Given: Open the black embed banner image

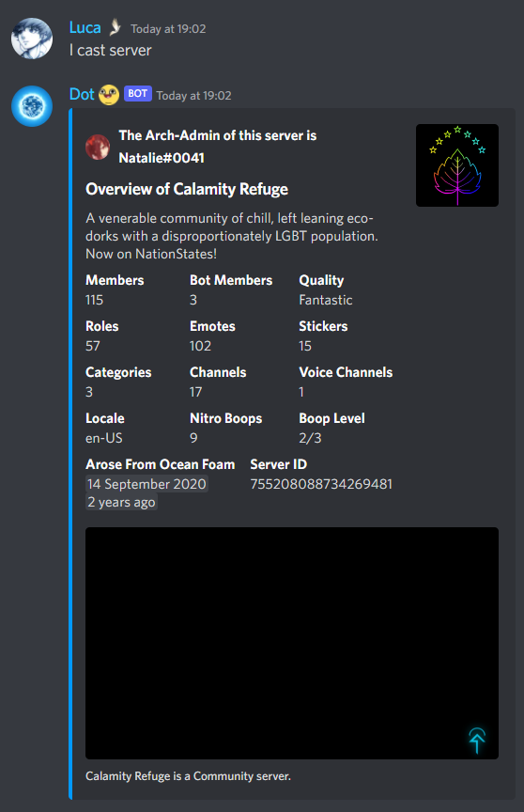Looking at the screenshot, I should coord(292,643).
